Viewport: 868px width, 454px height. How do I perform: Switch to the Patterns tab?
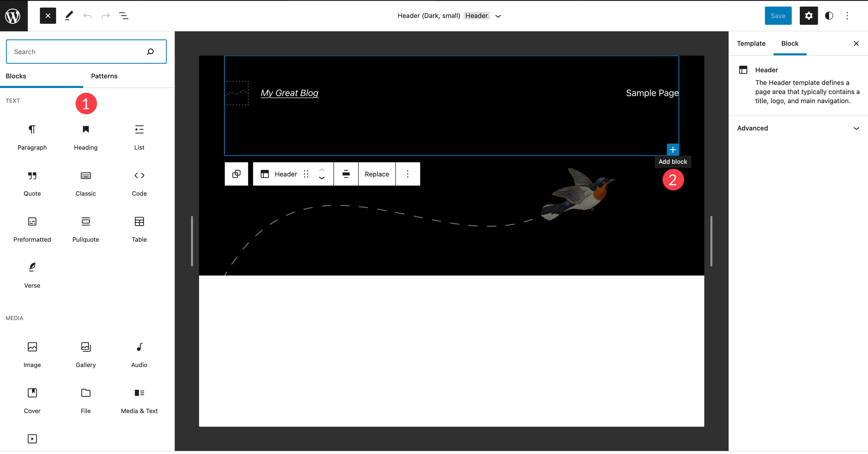click(x=104, y=76)
